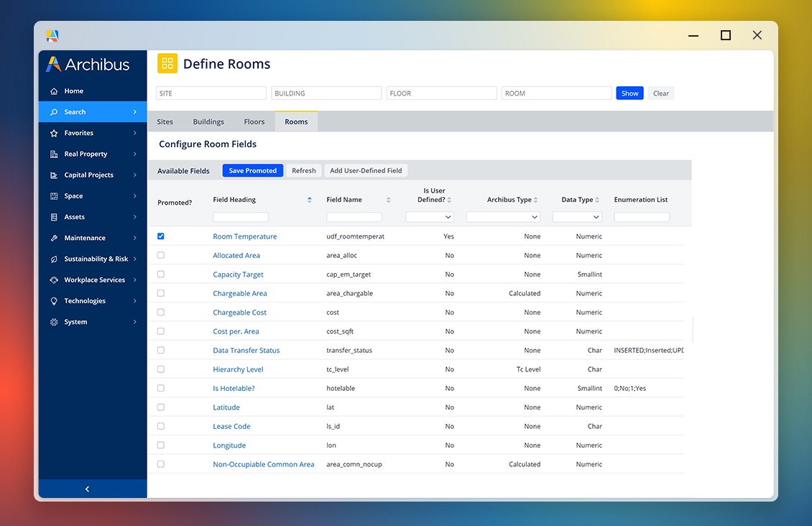812x526 pixels.
Task: Click the Technologies lightbulb icon
Action: (x=54, y=301)
